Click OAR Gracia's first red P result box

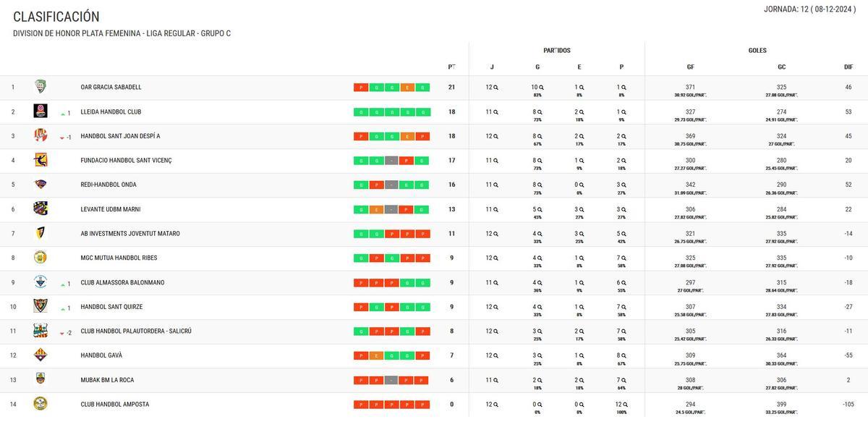(361, 88)
